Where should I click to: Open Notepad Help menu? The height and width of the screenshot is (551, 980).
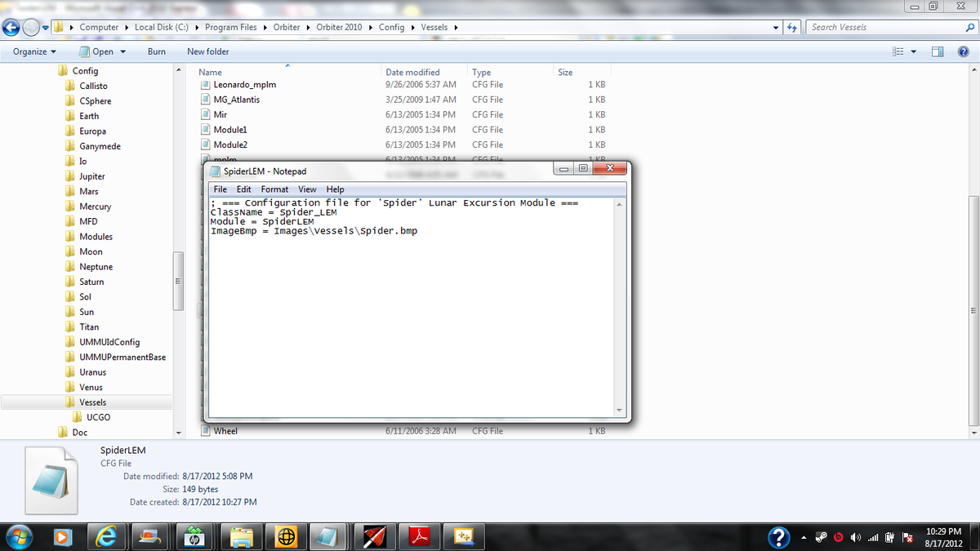(336, 189)
